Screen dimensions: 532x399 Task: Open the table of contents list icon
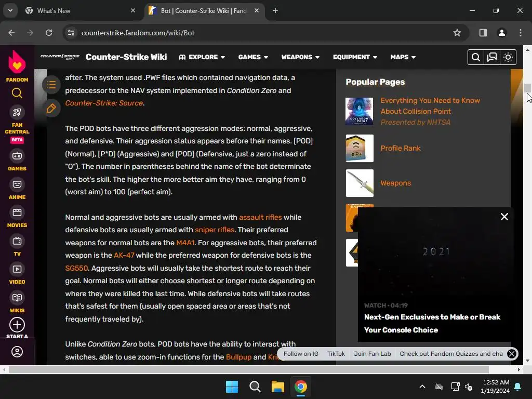(x=51, y=85)
